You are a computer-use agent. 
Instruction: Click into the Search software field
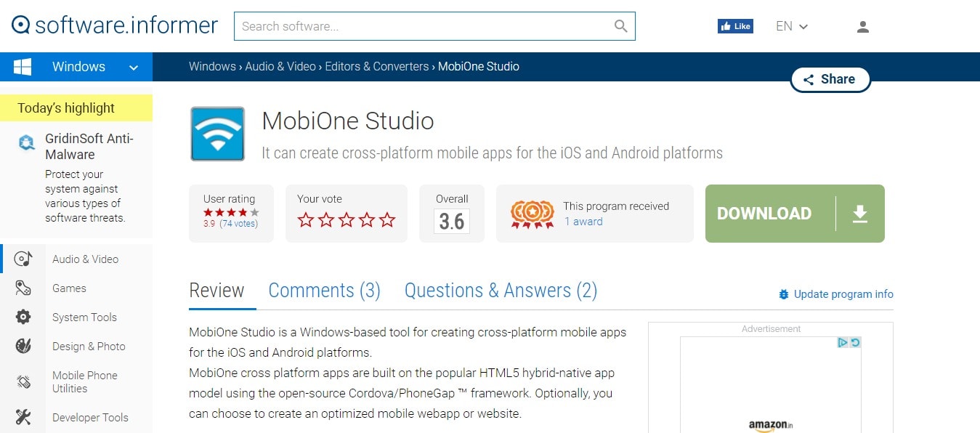[424, 26]
